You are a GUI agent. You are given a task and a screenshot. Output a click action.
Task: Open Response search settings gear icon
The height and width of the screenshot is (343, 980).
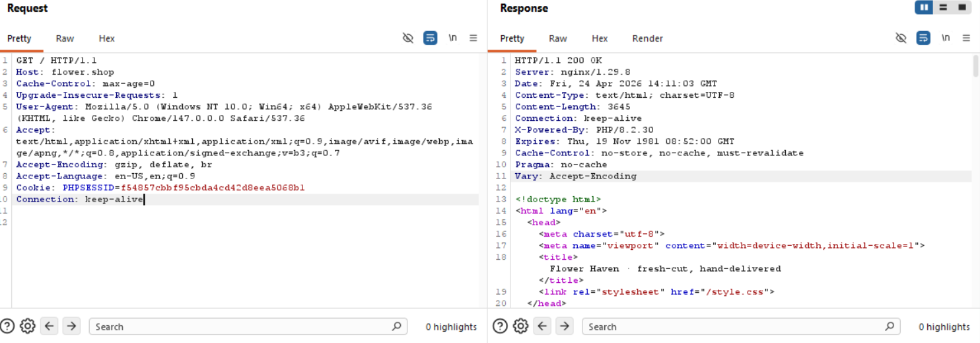coord(521,326)
